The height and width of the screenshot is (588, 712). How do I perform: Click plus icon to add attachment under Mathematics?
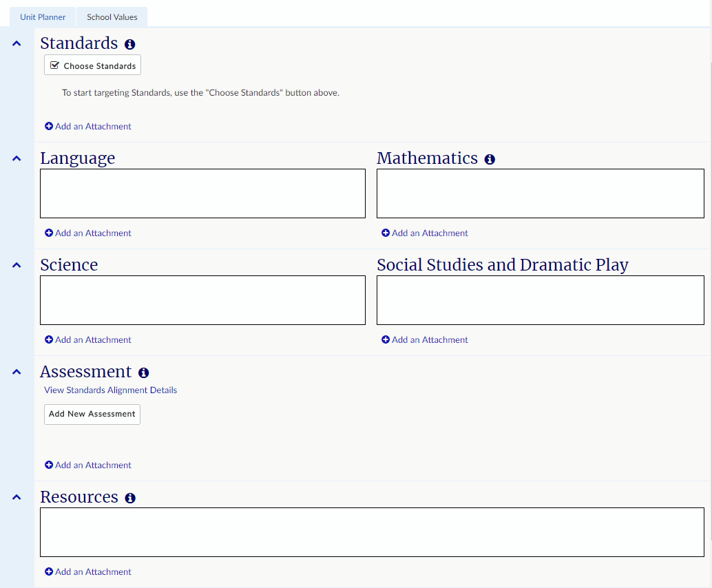click(x=386, y=233)
